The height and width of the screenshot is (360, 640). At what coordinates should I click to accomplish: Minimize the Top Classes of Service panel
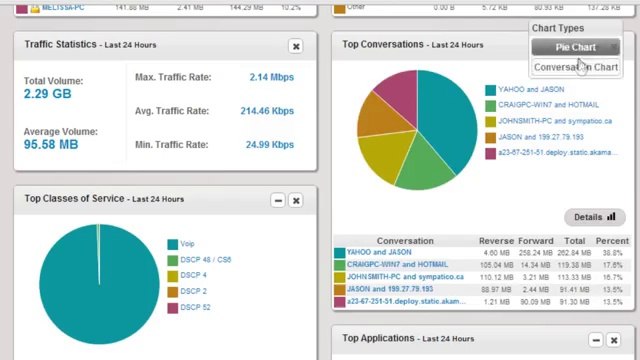(x=278, y=200)
